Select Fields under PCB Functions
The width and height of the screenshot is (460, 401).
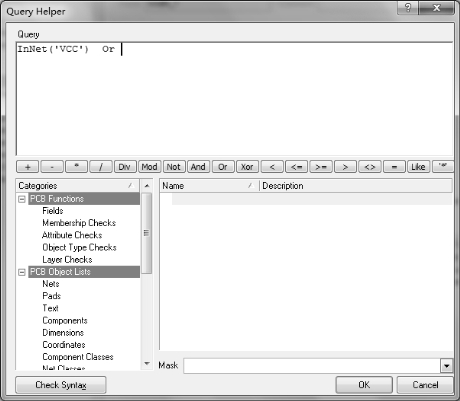tap(53, 211)
